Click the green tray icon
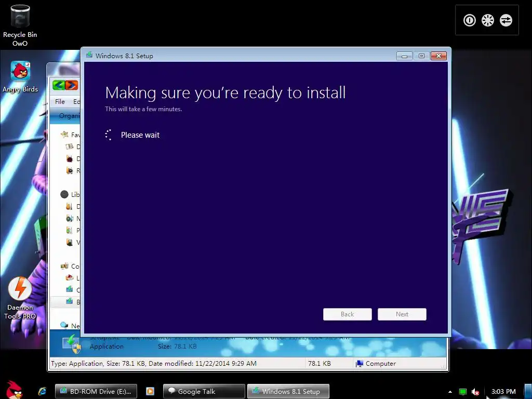Screen dimensions: 532x399 pos(463,392)
